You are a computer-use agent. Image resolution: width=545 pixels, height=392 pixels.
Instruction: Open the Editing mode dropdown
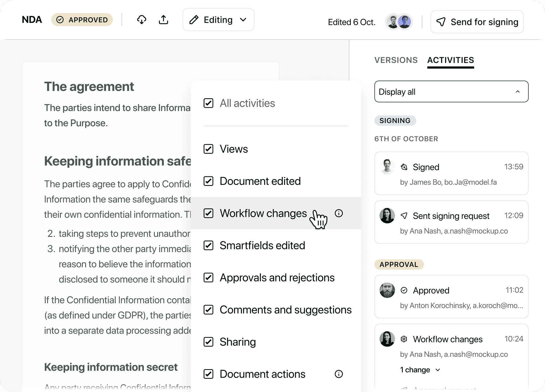pyautogui.click(x=218, y=20)
